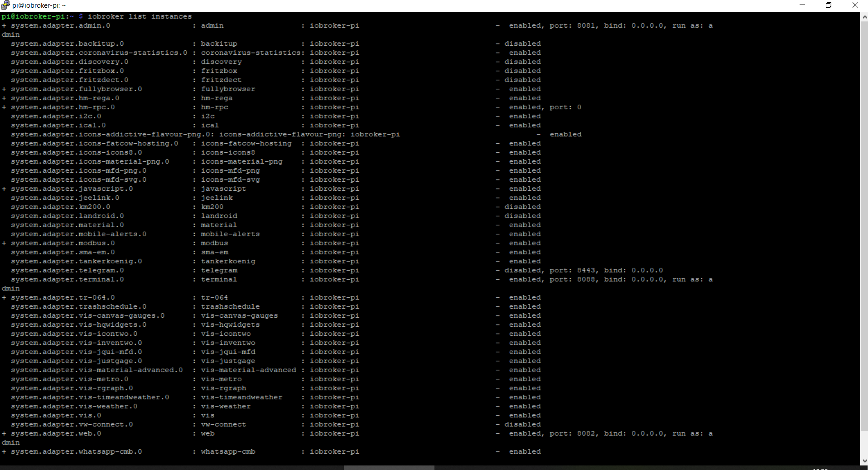Screen dimensions: 868x470
Task: Click 'system.adapter.vis-hqwidgets.0' entry
Action: click(79, 325)
